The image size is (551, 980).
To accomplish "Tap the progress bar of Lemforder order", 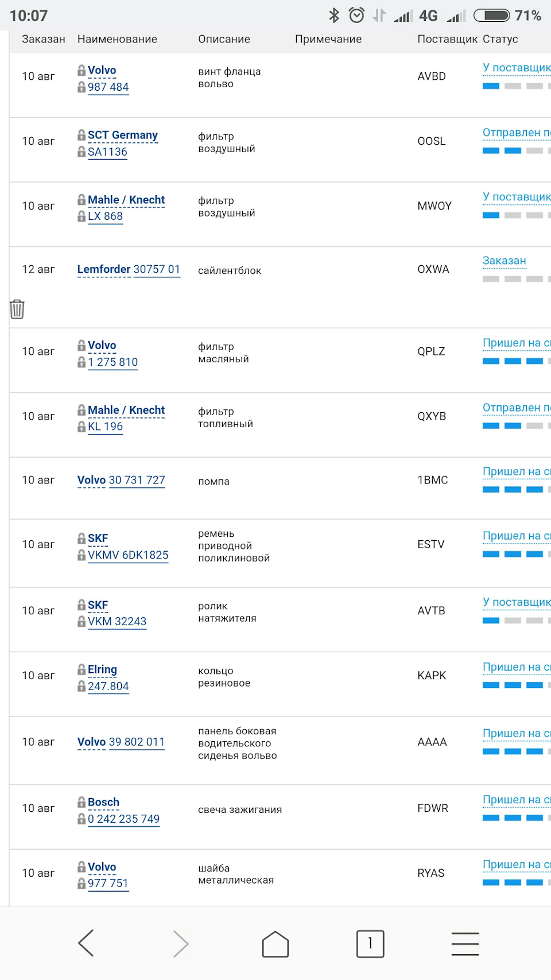I will tap(513, 279).
